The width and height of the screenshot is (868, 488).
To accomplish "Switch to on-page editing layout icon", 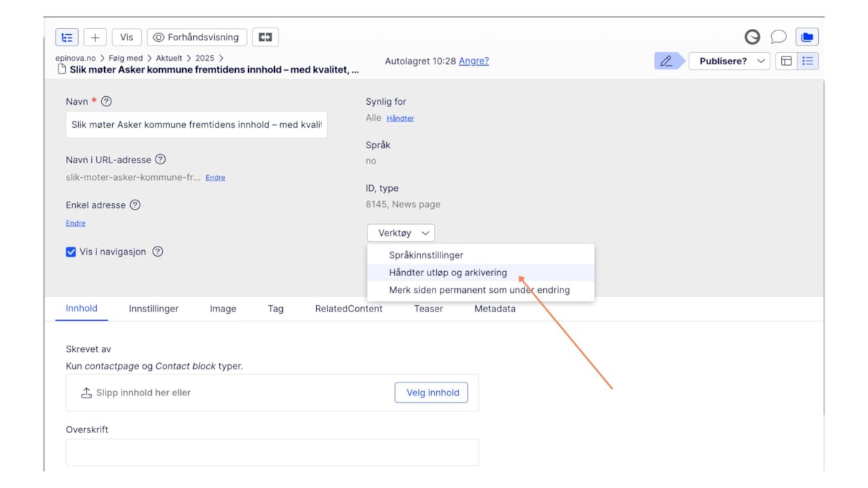I will pyautogui.click(x=786, y=61).
